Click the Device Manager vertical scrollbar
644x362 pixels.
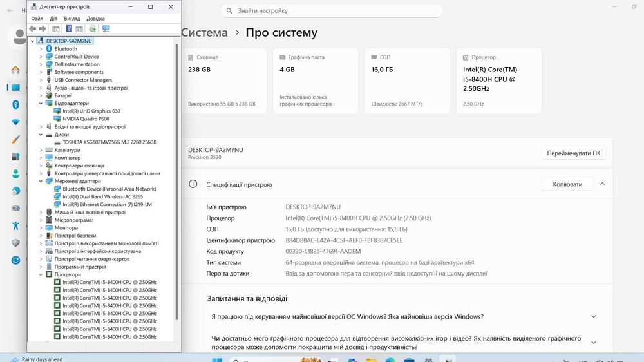(x=177, y=181)
